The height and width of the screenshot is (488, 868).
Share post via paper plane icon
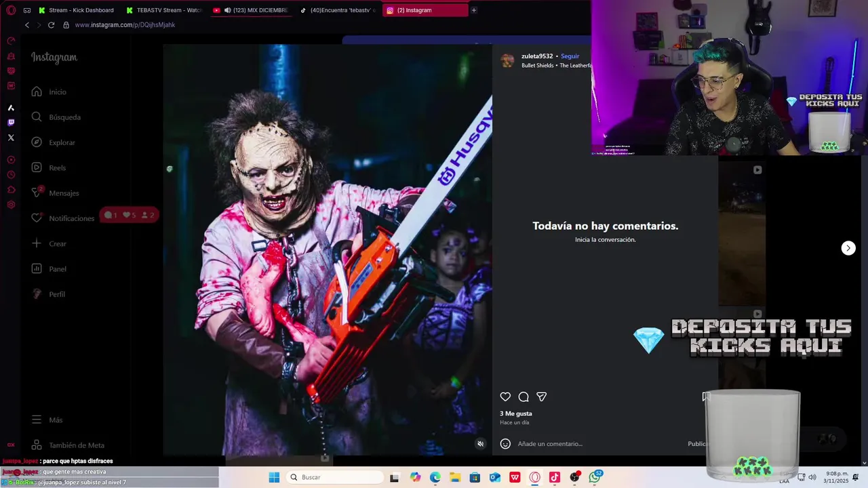(x=542, y=396)
